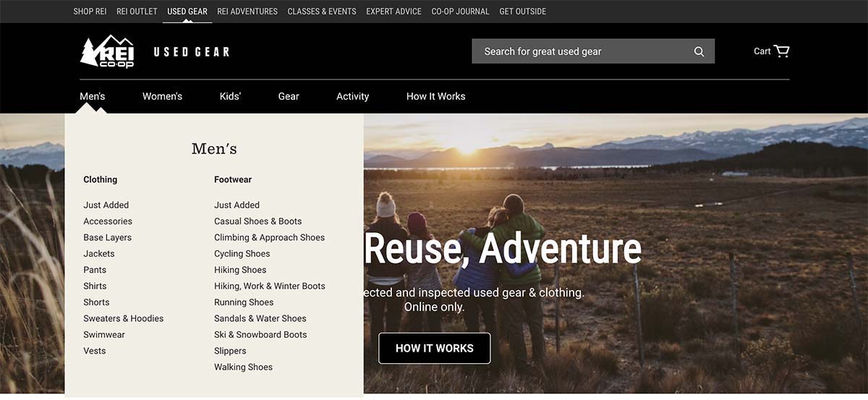Click the Footwear column heading

click(233, 179)
